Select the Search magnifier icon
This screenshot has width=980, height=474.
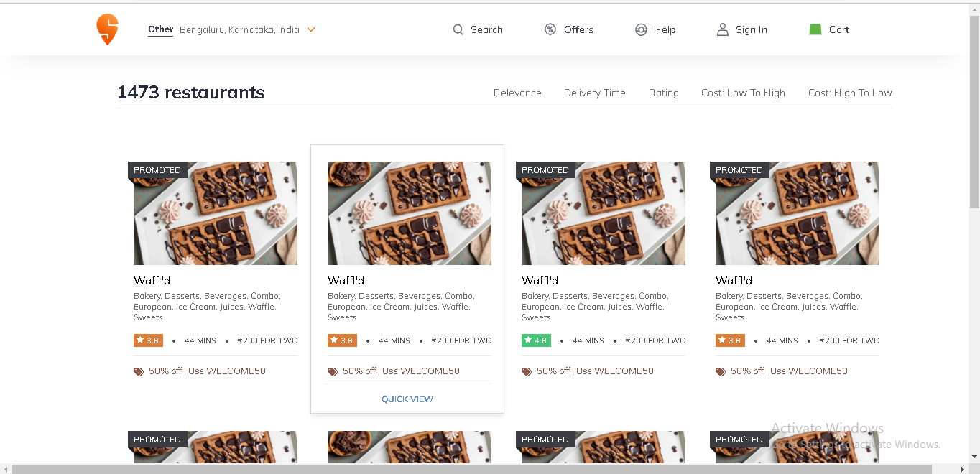458,29
